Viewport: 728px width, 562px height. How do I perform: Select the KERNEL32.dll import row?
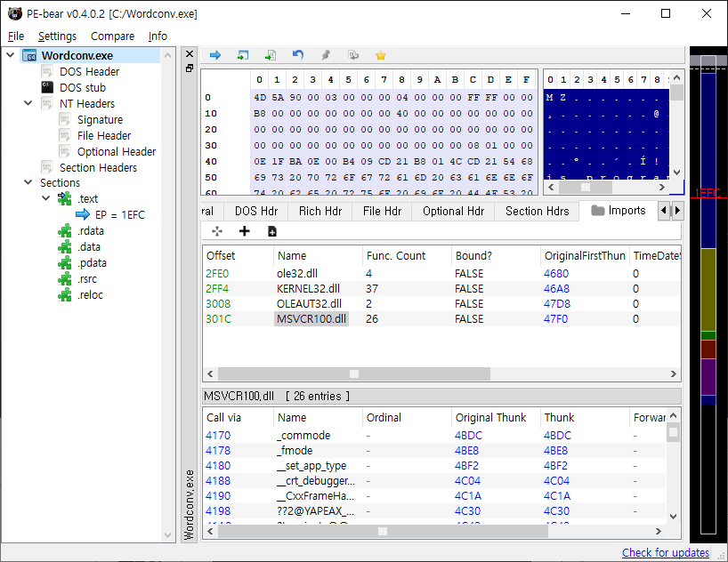click(308, 288)
